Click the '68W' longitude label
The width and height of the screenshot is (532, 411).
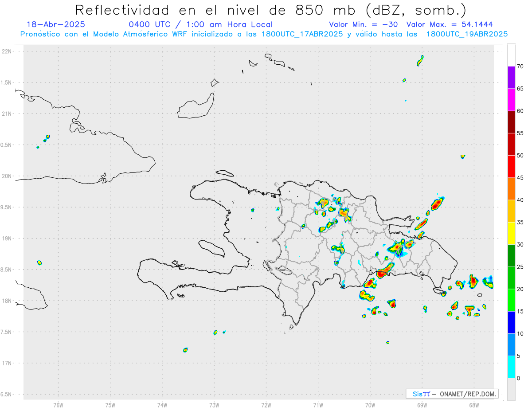[x=473, y=405]
